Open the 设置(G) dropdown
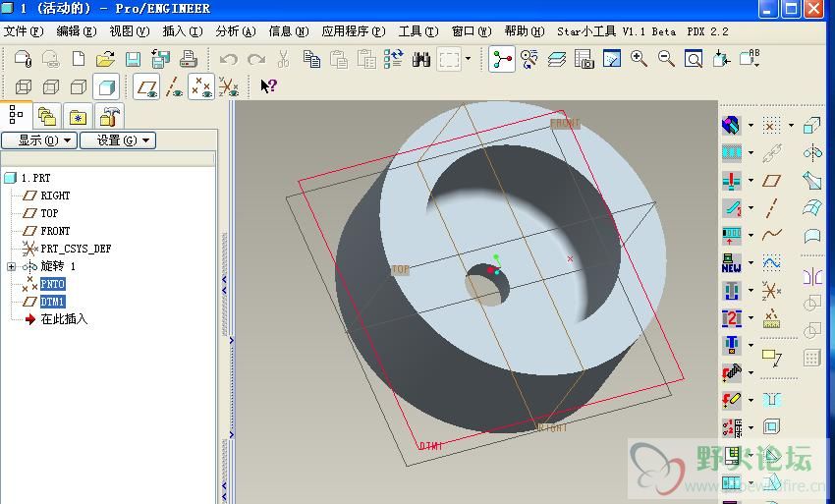Screen dimensions: 835x504 (118, 140)
